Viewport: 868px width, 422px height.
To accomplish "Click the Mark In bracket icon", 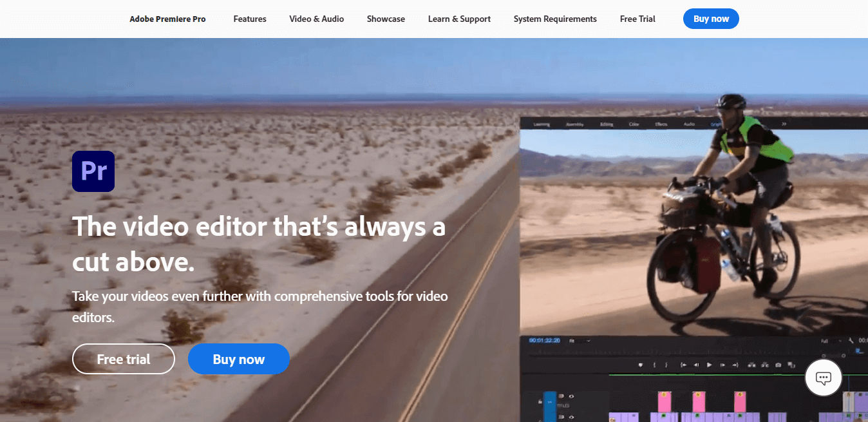I will coord(654,365).
